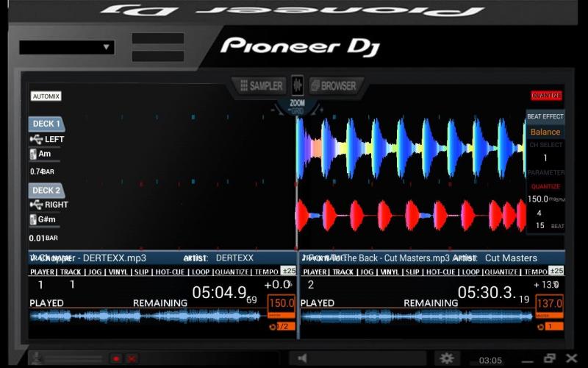Screen dimensions: 588x368
Task: Toggle the red QUANTIZE button at top right
Action: (546, 96)
